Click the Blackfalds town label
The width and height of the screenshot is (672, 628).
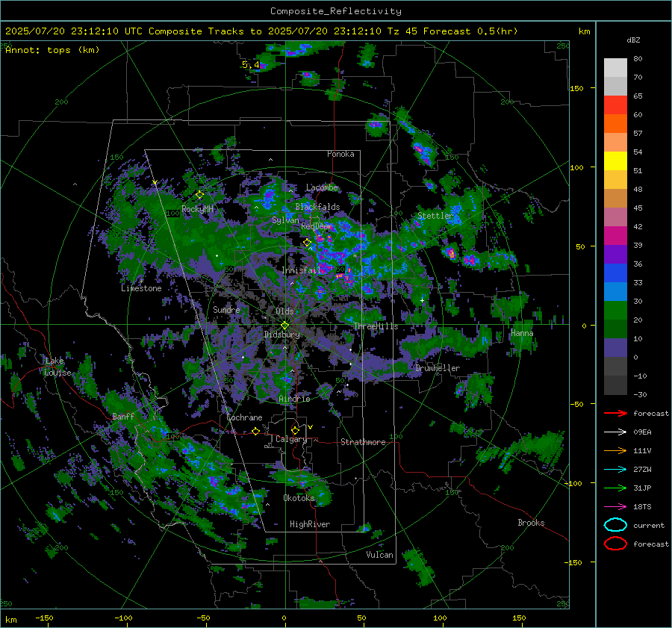tap(317, 207)
